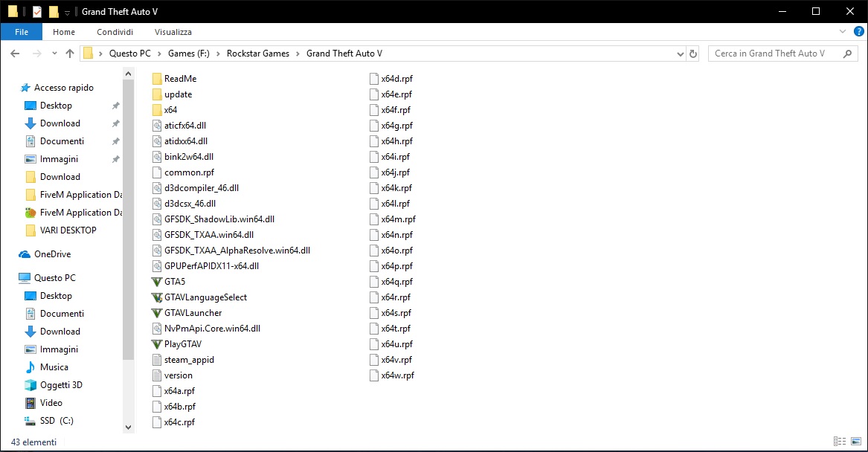Go up one folder level

pos(70,54)
